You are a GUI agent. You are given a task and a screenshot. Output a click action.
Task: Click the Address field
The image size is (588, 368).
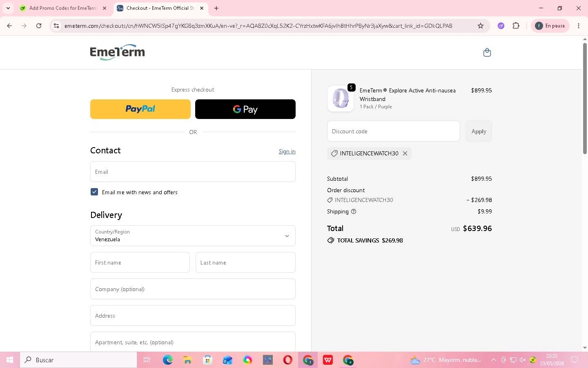[x=193, y=316]
